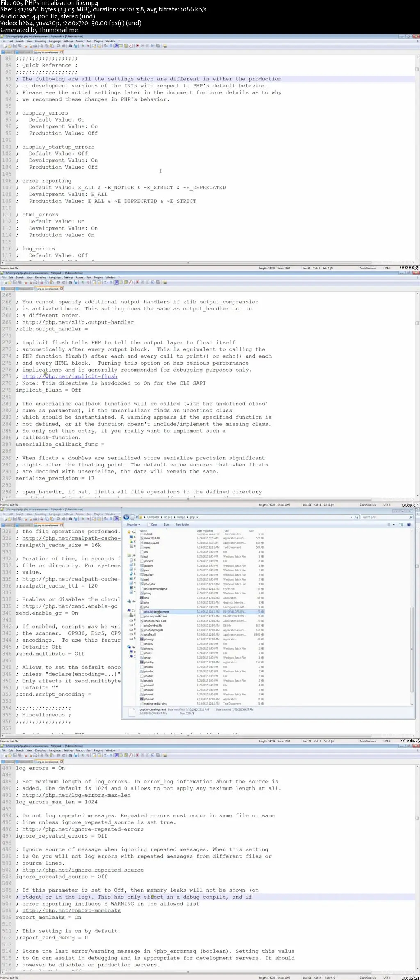Go forward in the Explorer window
The width and height of the screenshot is (420, 980).
pos(132,517)
